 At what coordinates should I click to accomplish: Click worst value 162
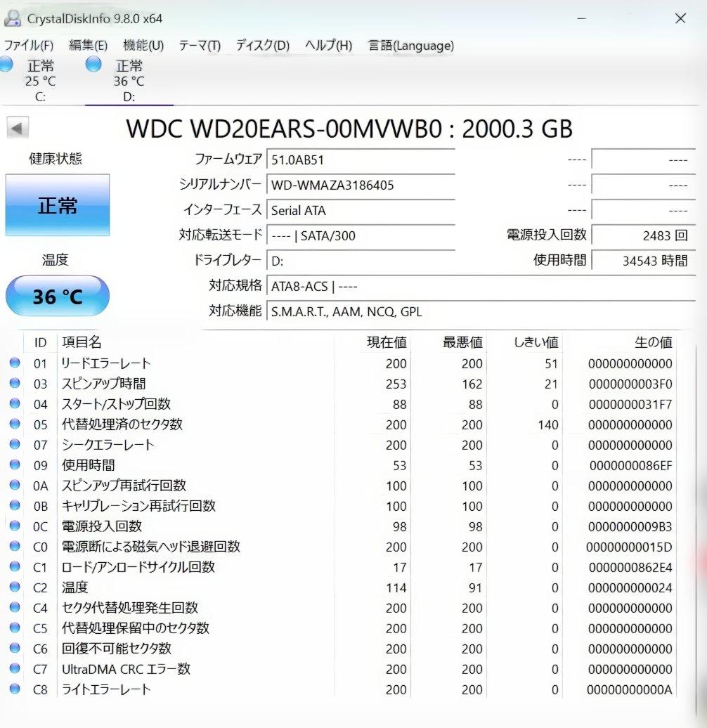(x=472, y=384)
